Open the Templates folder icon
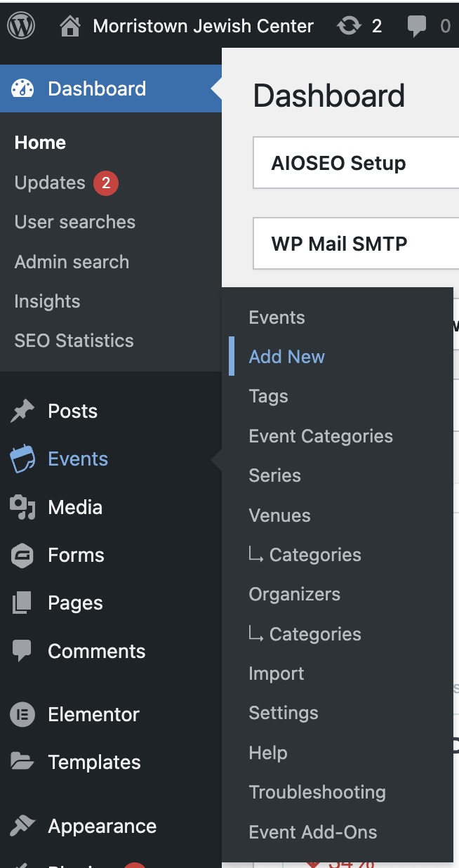Viewport: 459px width, 868px height. (x=22, y=762)
